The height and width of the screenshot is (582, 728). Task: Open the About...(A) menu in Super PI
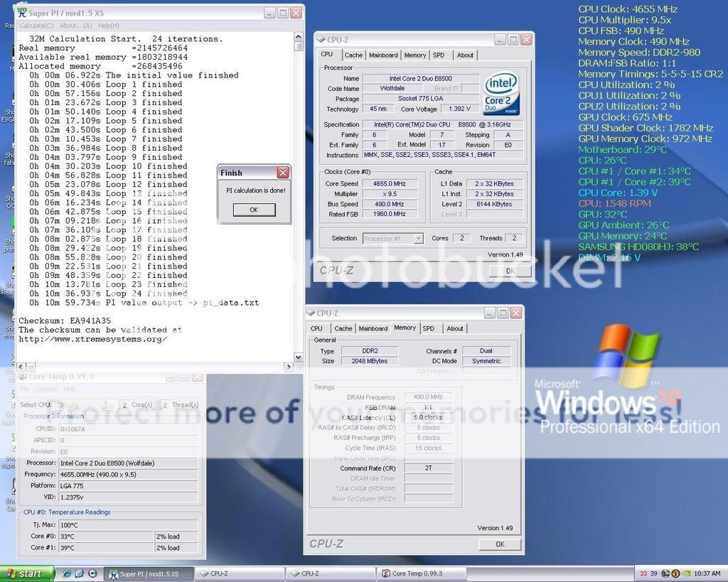click(75, 26)
